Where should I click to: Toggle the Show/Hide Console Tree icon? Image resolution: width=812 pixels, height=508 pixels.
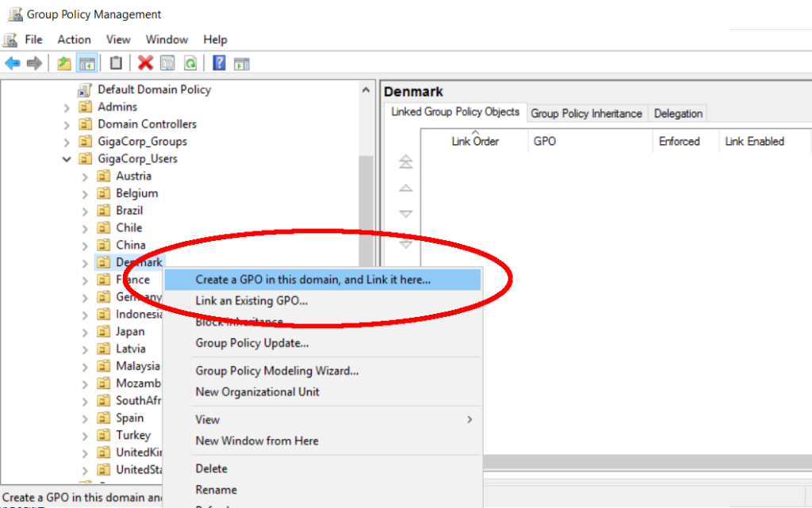click(x=87, y=63)
